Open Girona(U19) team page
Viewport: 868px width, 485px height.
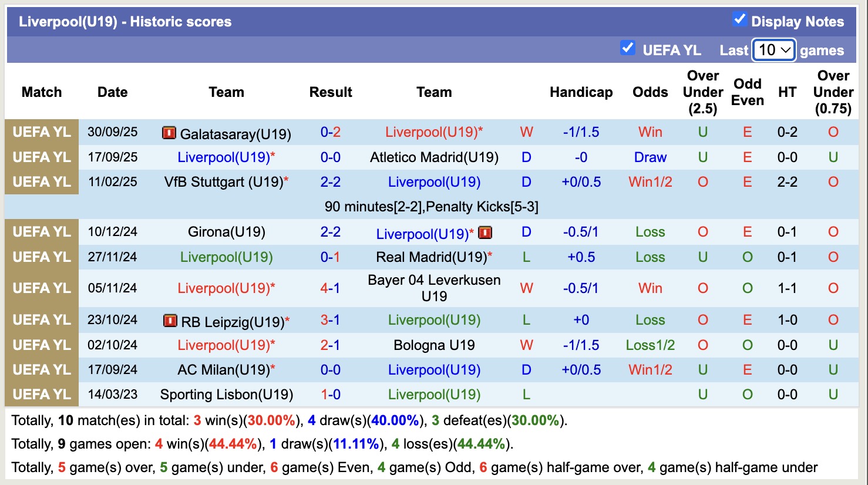(226, 232)
